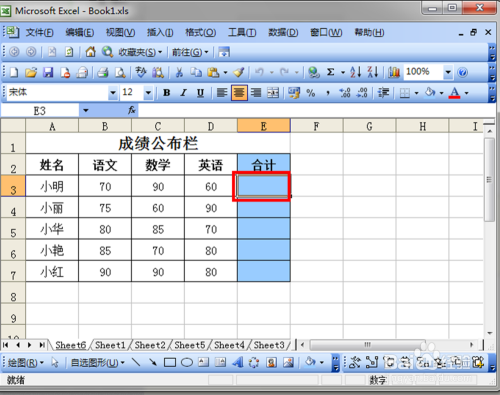The image size is (500, 395).
Task: Select the Line drawing tool
Action: [136, 362]
